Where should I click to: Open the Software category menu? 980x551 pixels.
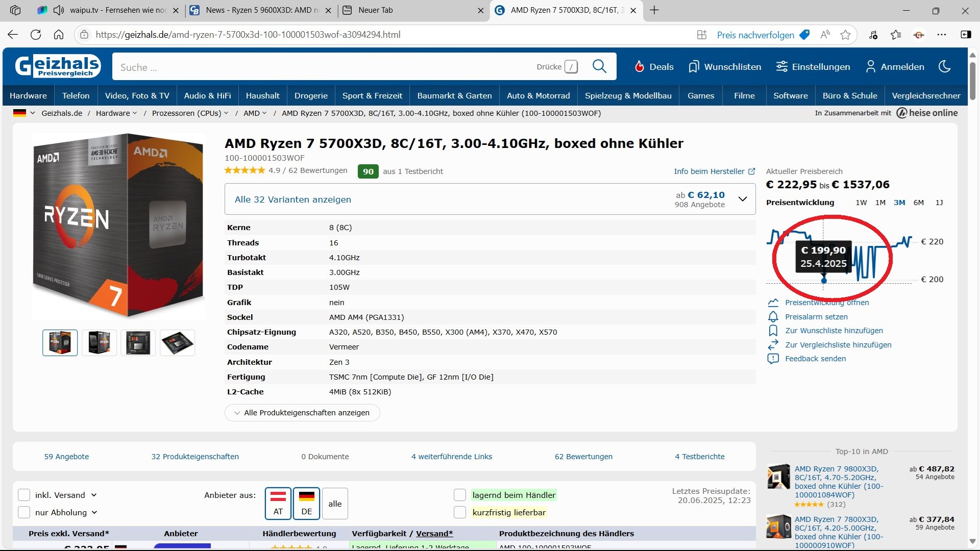coord(790,95)
